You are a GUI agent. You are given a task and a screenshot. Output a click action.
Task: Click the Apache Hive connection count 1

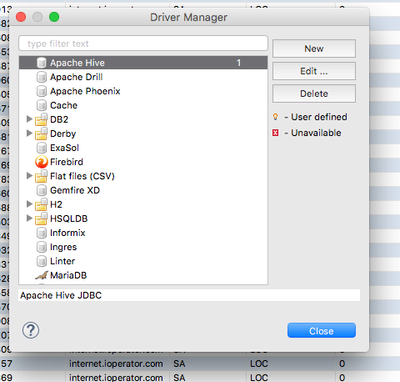[239, 63]
